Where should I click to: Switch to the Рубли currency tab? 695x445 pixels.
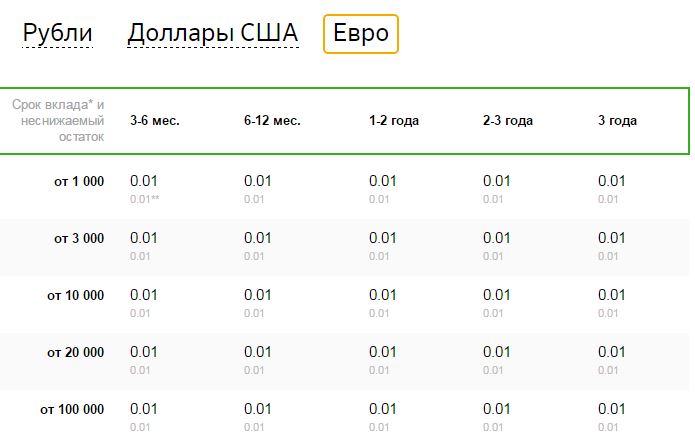57,33
